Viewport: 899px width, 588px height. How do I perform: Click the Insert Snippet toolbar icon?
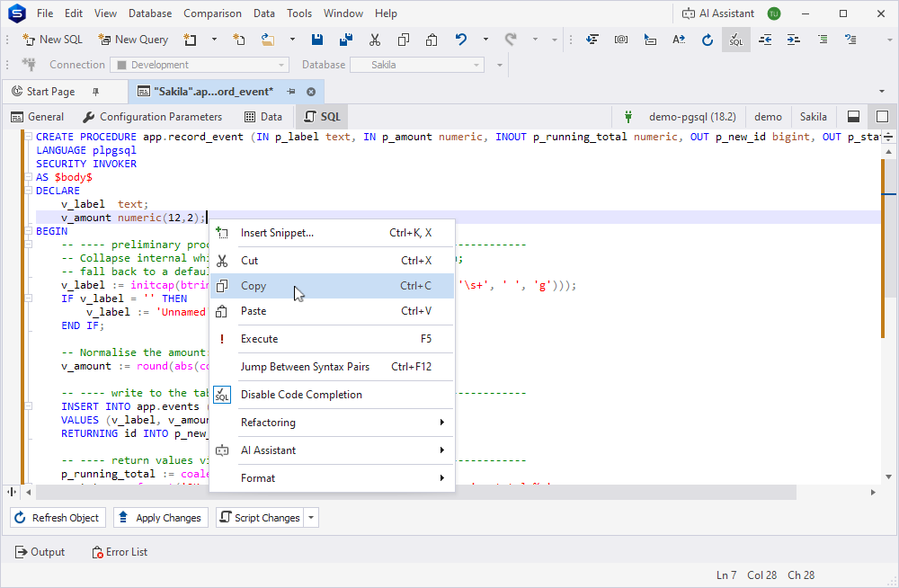tap(592, 40)
